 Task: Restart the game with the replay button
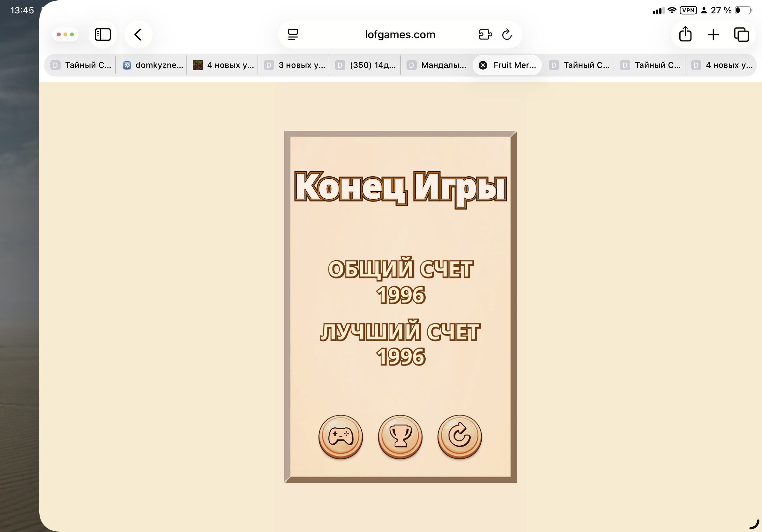(459, 437)
